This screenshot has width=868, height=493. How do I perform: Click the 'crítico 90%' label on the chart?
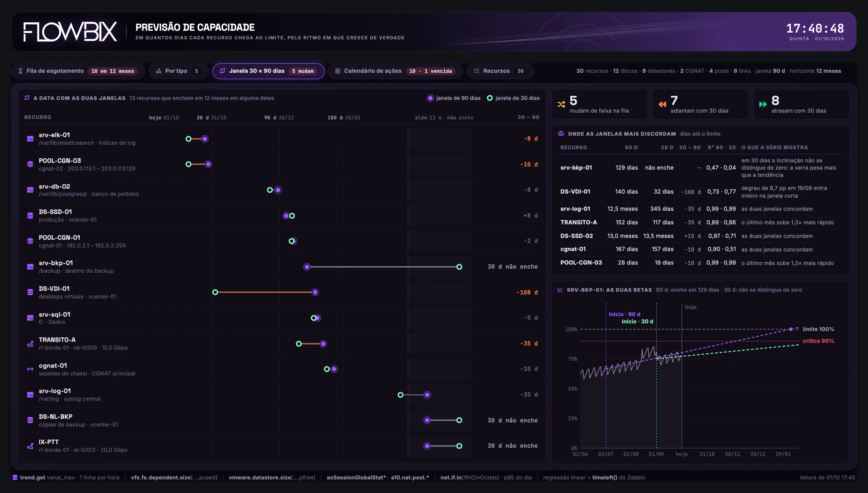[x=818, y=341]
